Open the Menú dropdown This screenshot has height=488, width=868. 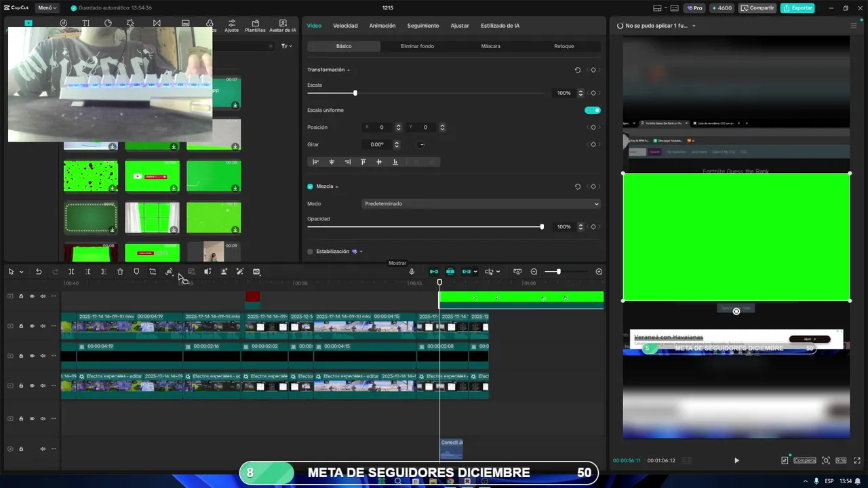point(47,8)
